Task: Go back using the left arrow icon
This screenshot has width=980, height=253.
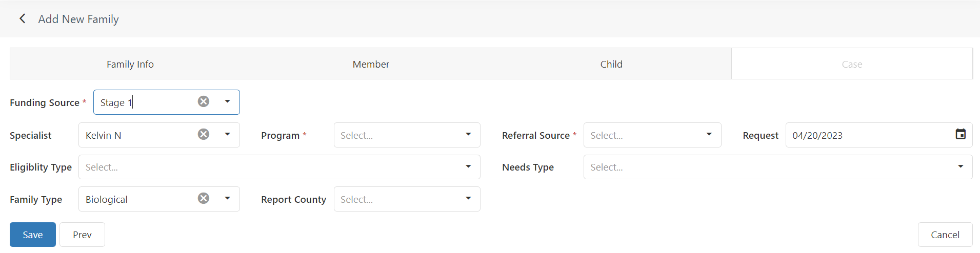Action: pyautogui.click(x=22, y=19)
